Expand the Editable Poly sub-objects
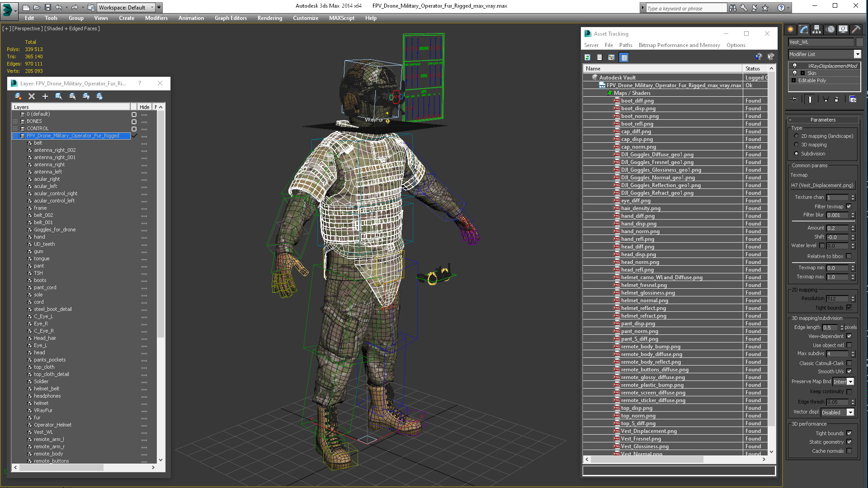The width and height of the screenshot is (868, 488). pyautogui.click(x=793, y=80)
